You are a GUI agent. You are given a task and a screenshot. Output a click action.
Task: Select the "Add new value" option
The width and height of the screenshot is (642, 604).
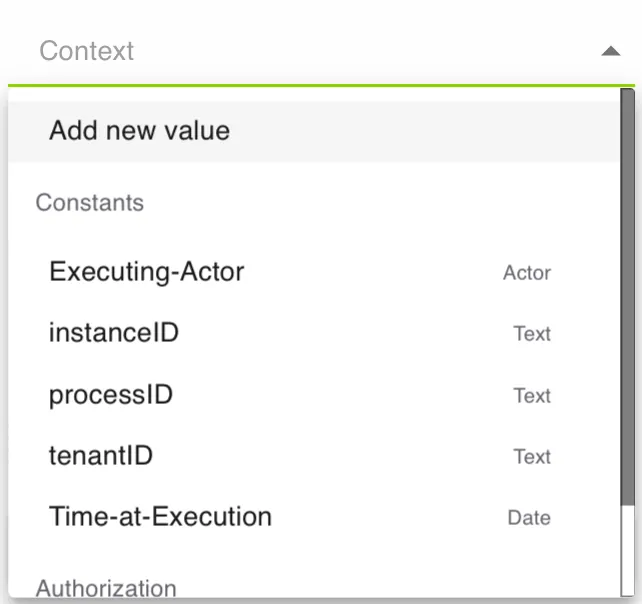pos(314,131)
